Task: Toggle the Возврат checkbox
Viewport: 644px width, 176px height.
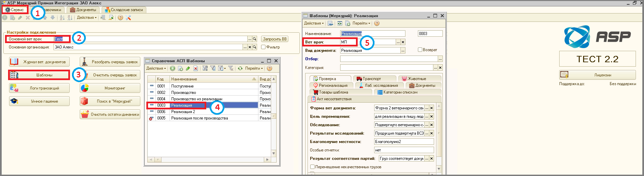Action: [x=420, y=49]
